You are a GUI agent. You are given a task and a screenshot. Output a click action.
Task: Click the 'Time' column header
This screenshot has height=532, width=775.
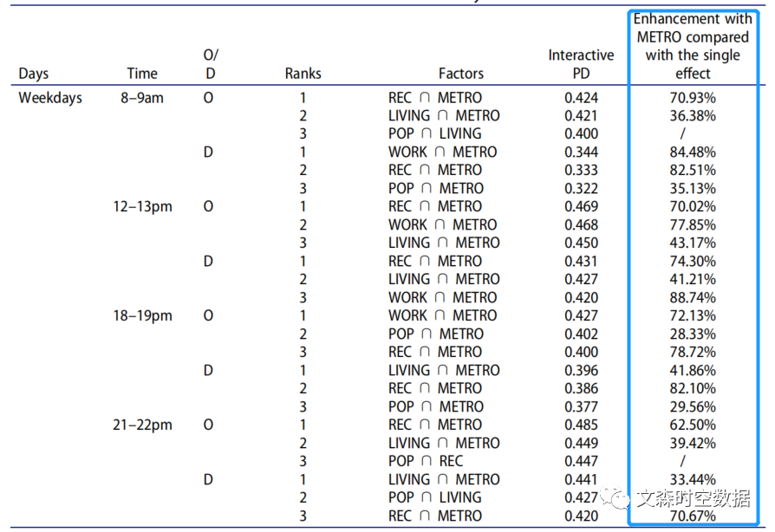pyautogui.click(x=142, y=74)
